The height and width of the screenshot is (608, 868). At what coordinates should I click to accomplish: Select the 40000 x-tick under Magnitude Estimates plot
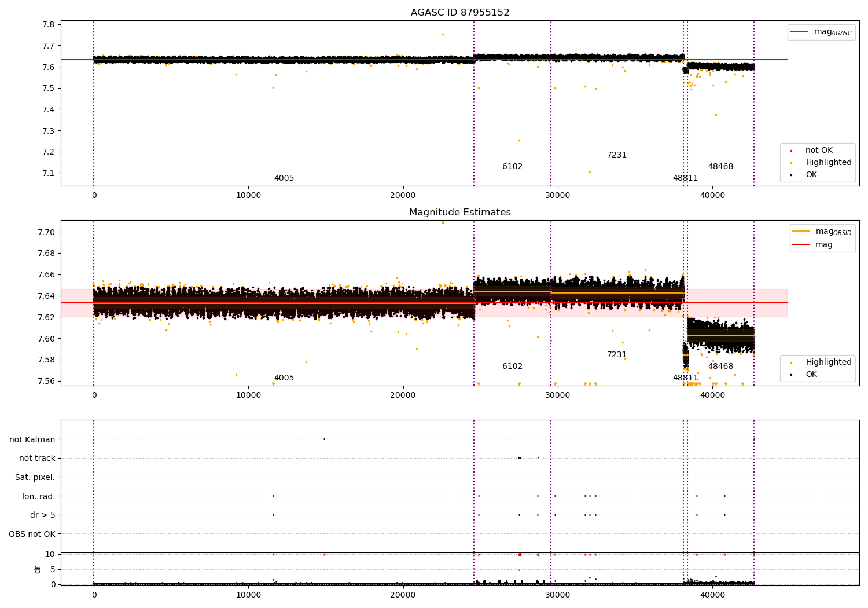click(x=712, y=395)
